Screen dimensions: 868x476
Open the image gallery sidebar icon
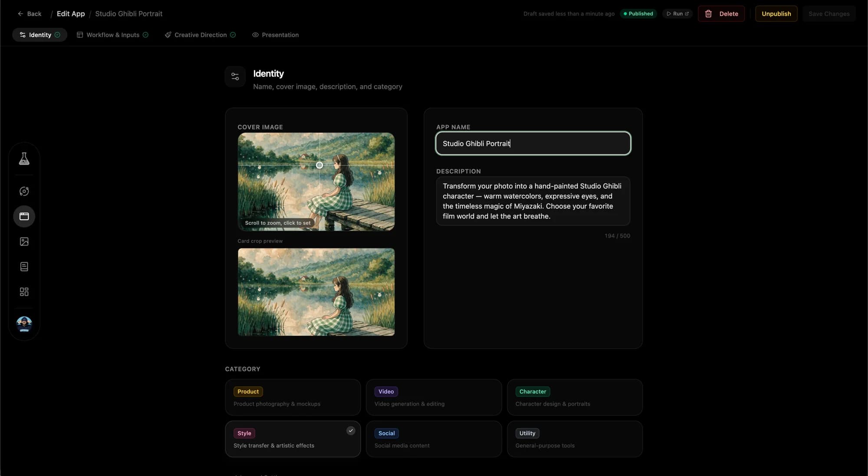tap(24, 241)
